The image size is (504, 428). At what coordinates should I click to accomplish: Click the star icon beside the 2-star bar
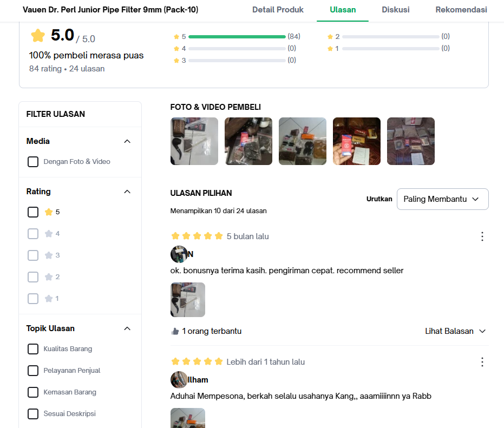(x=330, y=37)
